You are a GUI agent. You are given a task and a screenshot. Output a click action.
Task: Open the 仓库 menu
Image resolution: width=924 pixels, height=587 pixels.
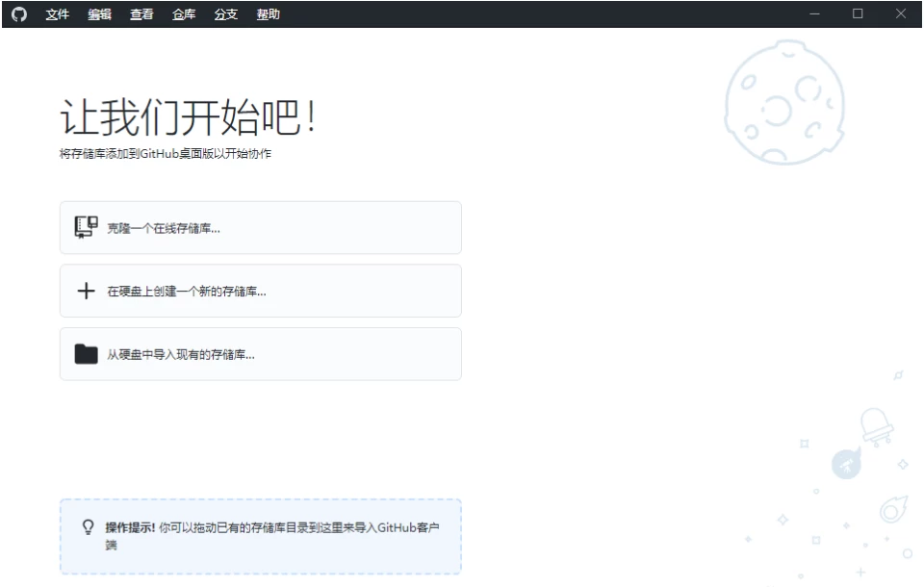tap(182, 14)
